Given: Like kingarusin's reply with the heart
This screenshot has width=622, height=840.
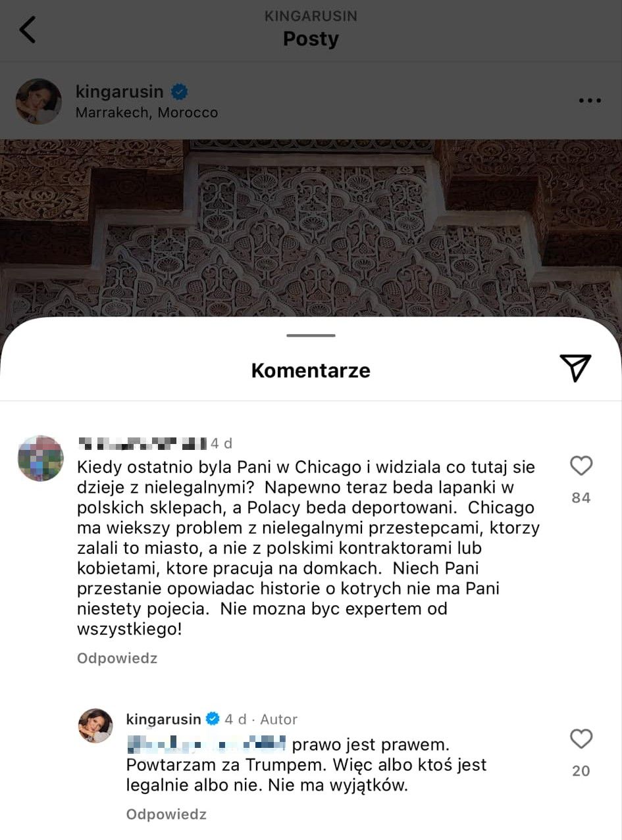Looking at the screenshot, I should point(581,739).
